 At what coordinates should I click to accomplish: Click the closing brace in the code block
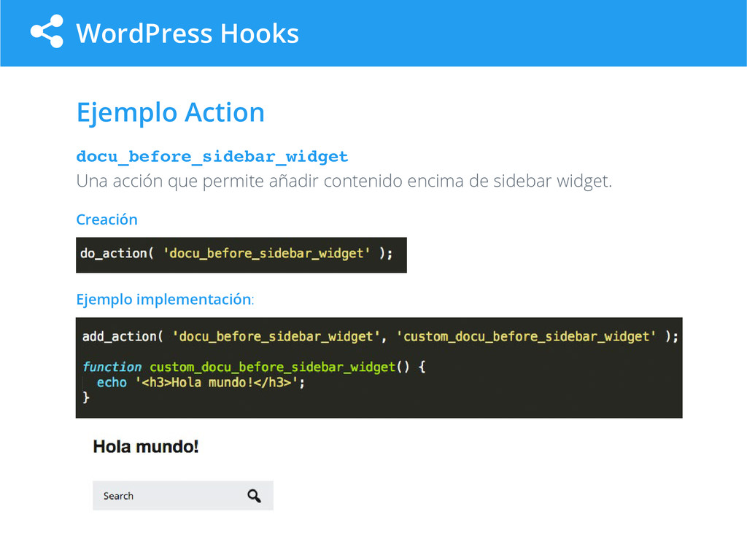(86, 397)
